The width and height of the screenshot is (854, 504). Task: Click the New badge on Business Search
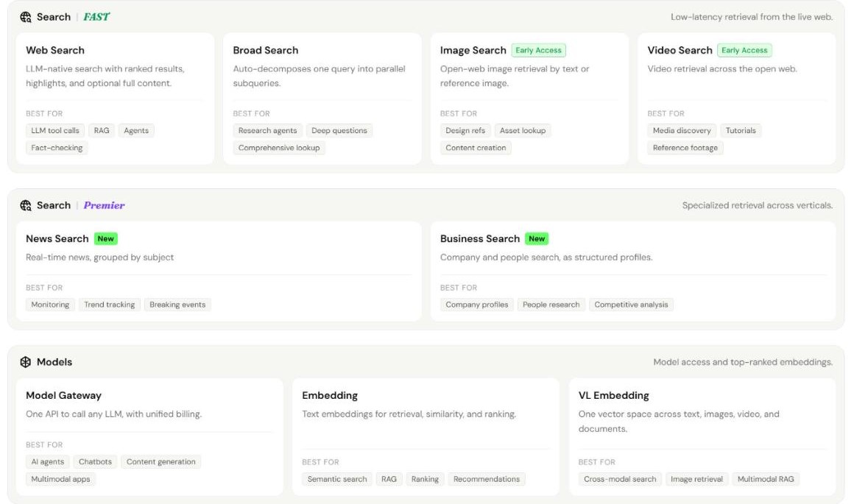pyautogui.click(x=537, y=238)
